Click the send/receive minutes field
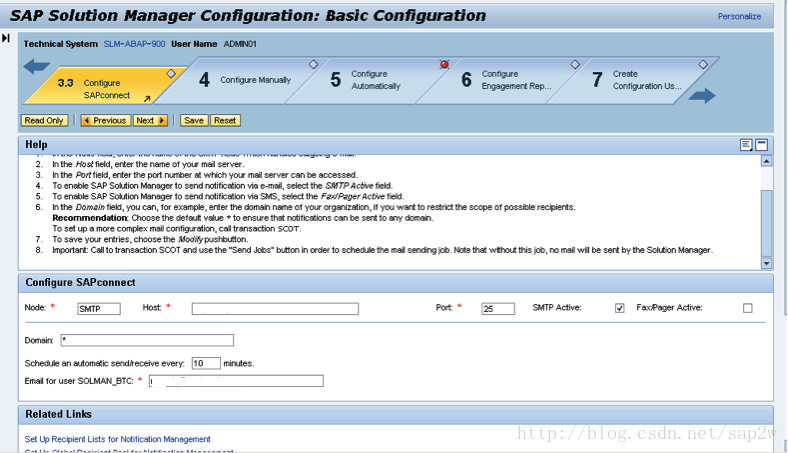The width and height of the screenshot is (788, 453). coord(206,363)
